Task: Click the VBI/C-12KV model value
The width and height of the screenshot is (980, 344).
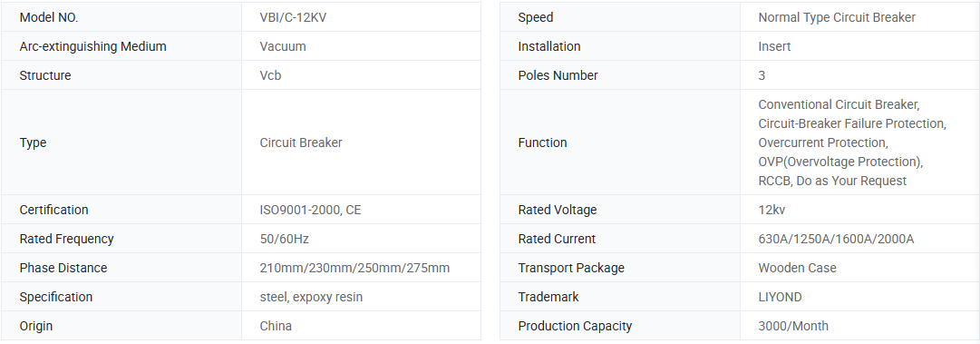Action: point(293,17)
